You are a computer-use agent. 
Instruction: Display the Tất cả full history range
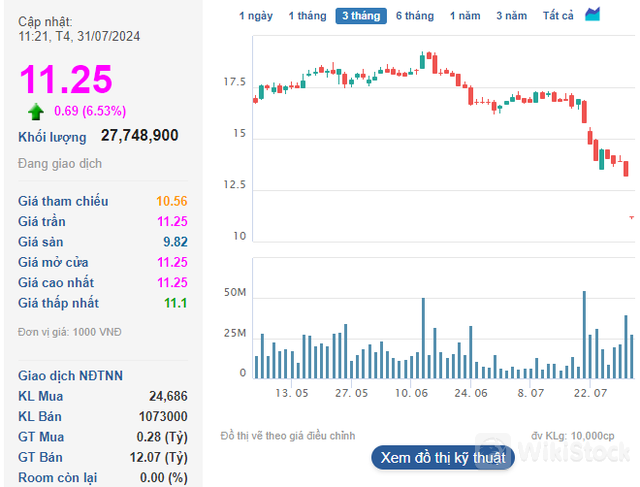coord(558,16)
